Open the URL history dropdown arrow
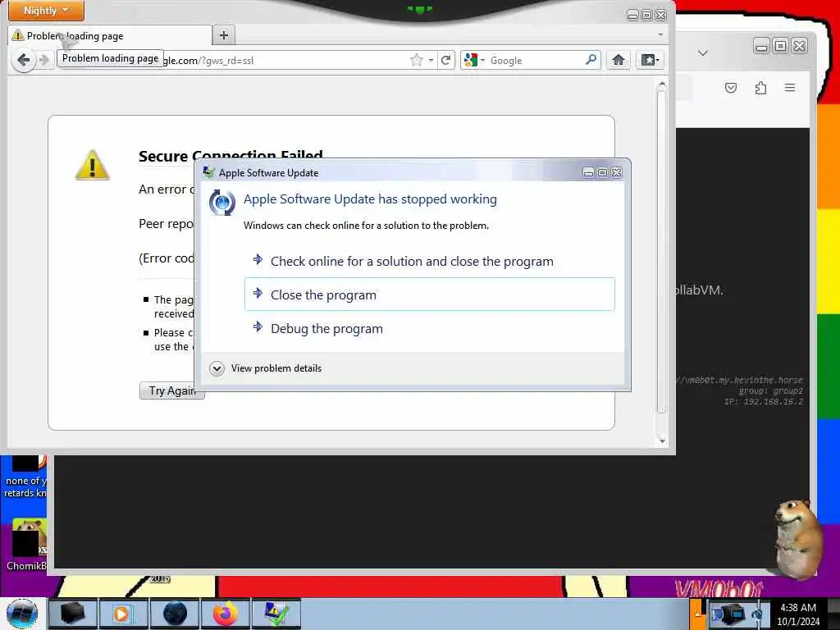This screenshot has height=630, width=840. tap(431, 60)
